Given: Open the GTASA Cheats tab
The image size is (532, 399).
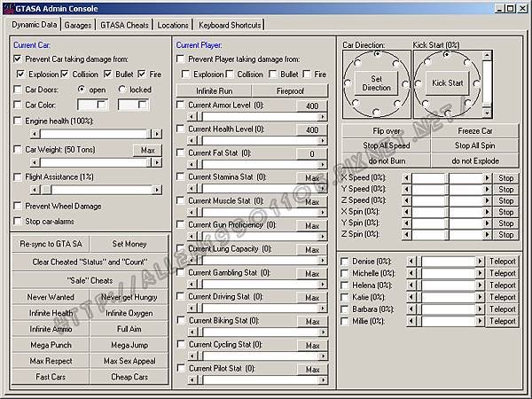Looking at the screenshot, I should pyautogui.click(x=124, y=25).
